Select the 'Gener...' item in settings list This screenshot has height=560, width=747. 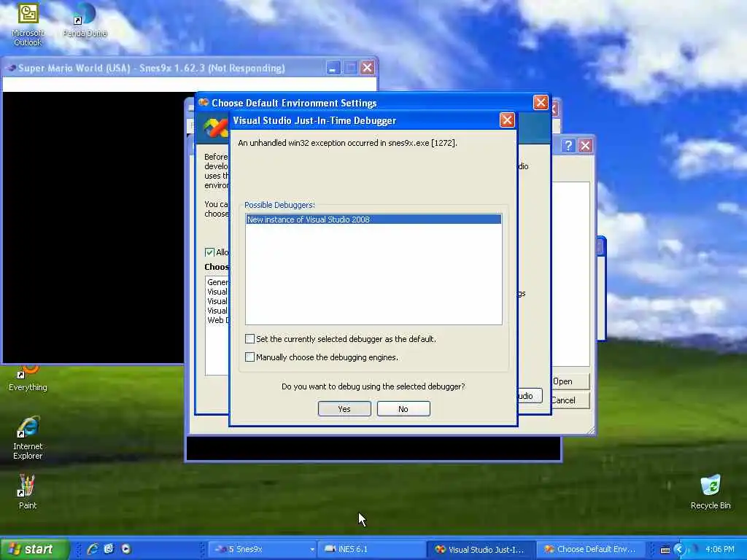pyautogui.click(x=217, y=282)
